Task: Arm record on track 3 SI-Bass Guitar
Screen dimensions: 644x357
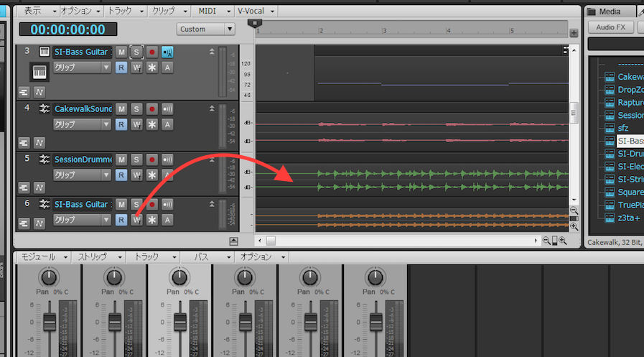Action: click(x=152, y=52)
